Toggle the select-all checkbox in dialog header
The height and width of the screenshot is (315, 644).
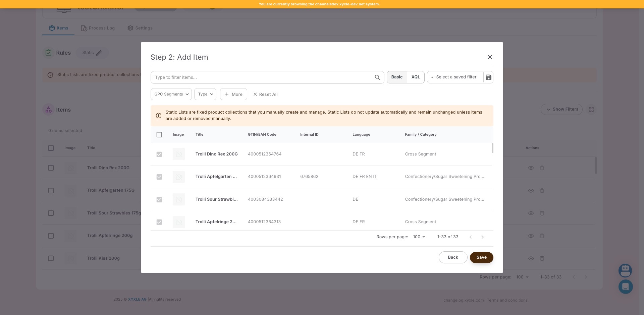pyautogui.click(x=159, y=135)
